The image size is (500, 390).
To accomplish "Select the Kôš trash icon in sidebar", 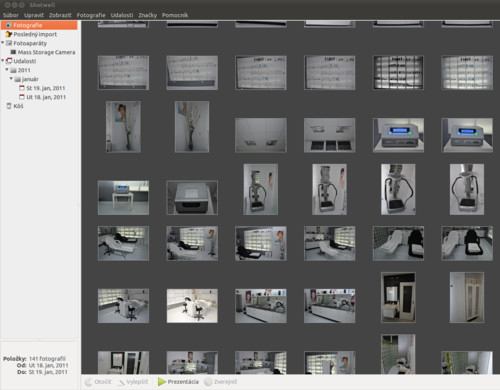I will [x=9, y=106].
